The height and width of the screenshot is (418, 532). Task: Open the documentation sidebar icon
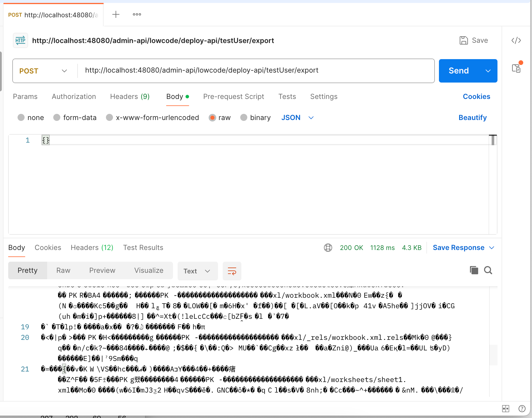[516, 68]
